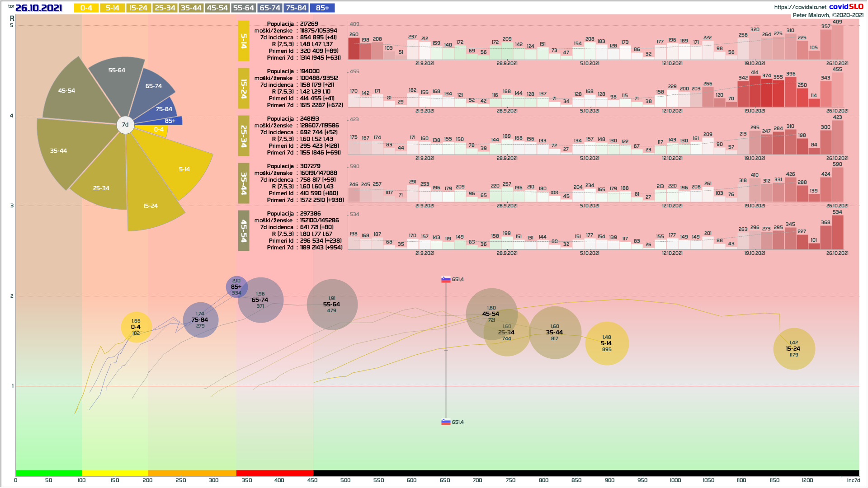
Task: Click the 15-24 bubble on scatter chart
Action: pyautogui.click(x=793, y=349)
